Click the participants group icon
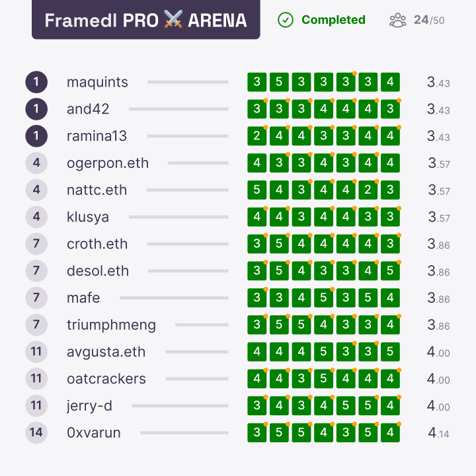476x476 pixels. (398, 20)
